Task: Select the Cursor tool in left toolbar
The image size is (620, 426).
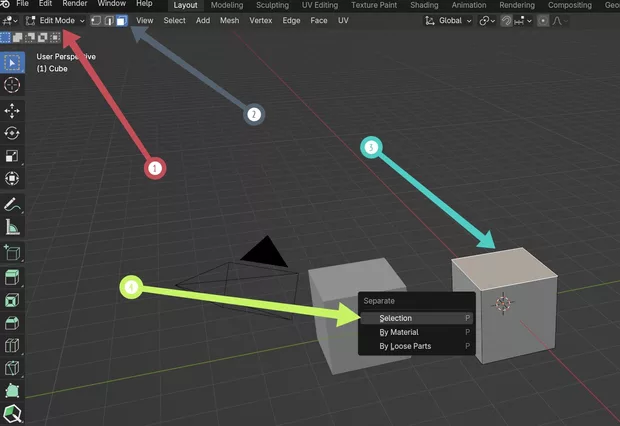Action: coord(12,86)
